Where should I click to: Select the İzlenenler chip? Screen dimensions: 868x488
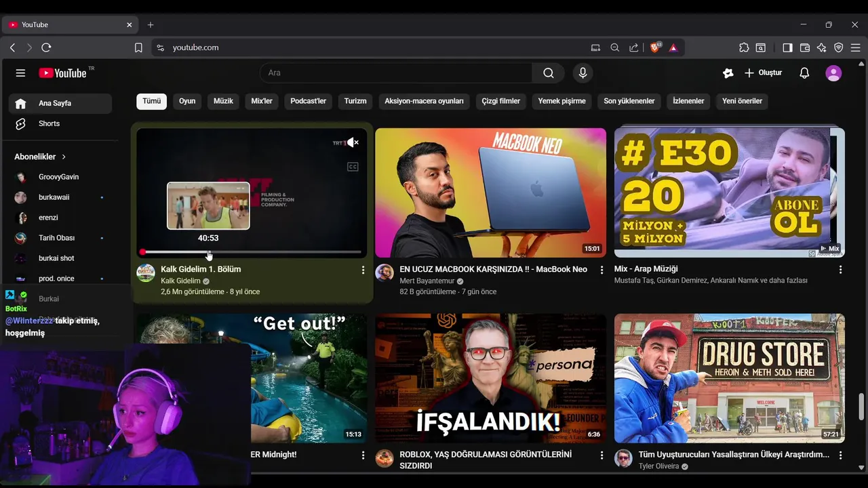coord(688,101)
